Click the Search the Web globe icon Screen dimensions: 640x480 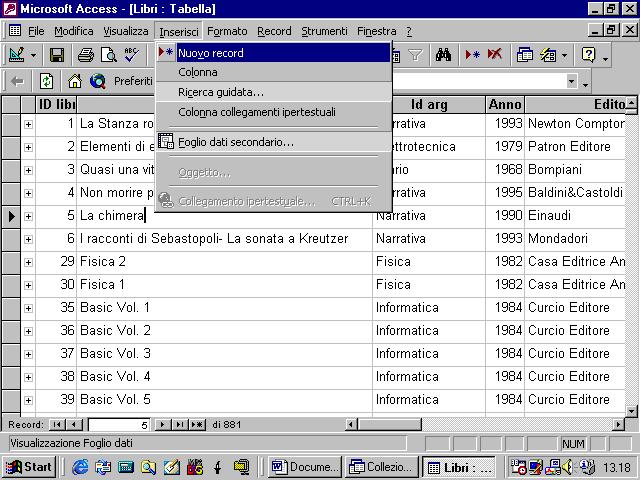(x=98, y=81)
